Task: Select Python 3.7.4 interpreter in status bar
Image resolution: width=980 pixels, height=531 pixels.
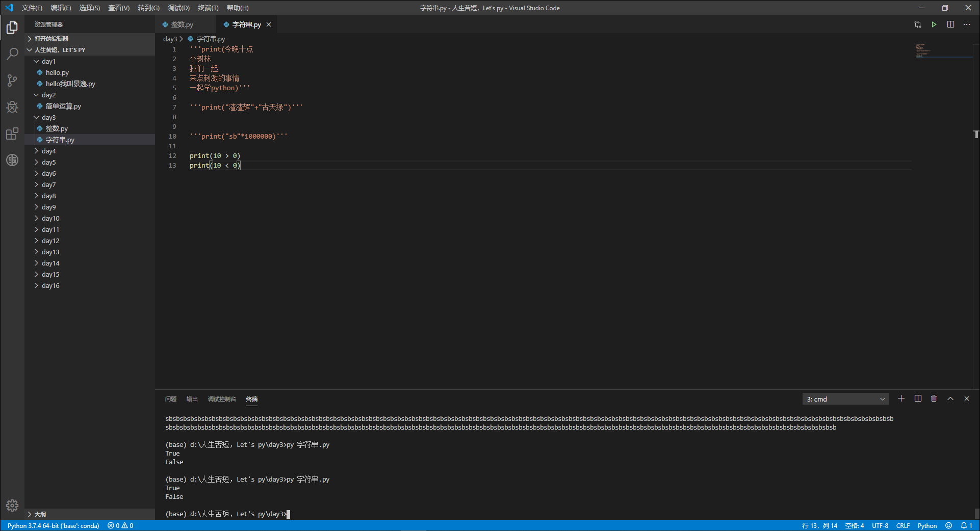Action: [x=54, y=525]
